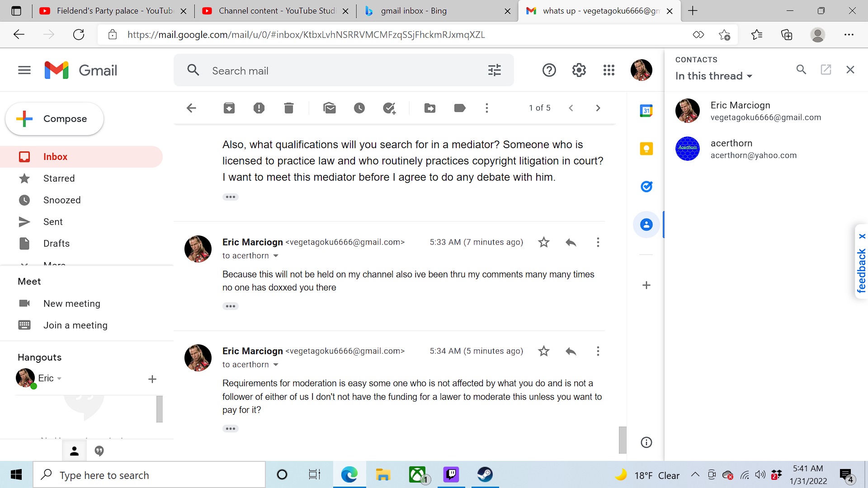
Task: Select contact Eric Marciogn
Action: (x=766, y=111)
